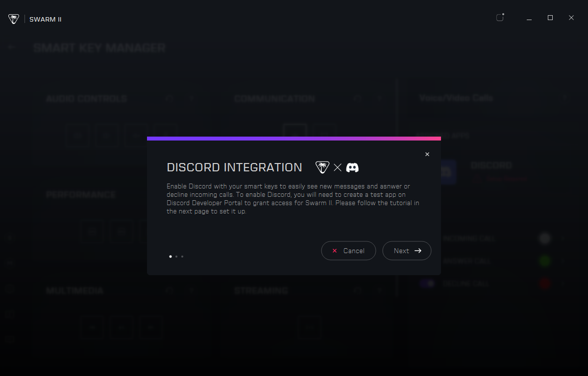Click the "DISCORD INTEGRATION" dialog title
Screen dimensions: 588x376
coord(234,167)
